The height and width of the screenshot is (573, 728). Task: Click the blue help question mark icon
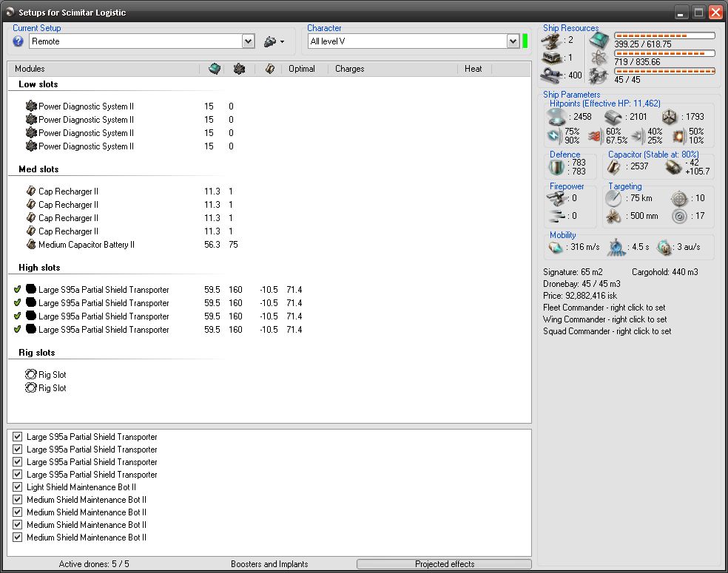18,41
